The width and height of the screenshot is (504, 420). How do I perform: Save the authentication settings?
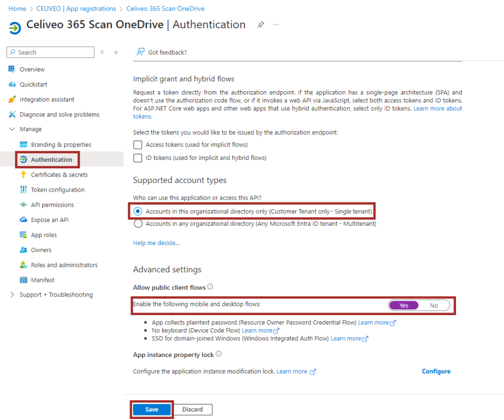[x=152, y=409]
